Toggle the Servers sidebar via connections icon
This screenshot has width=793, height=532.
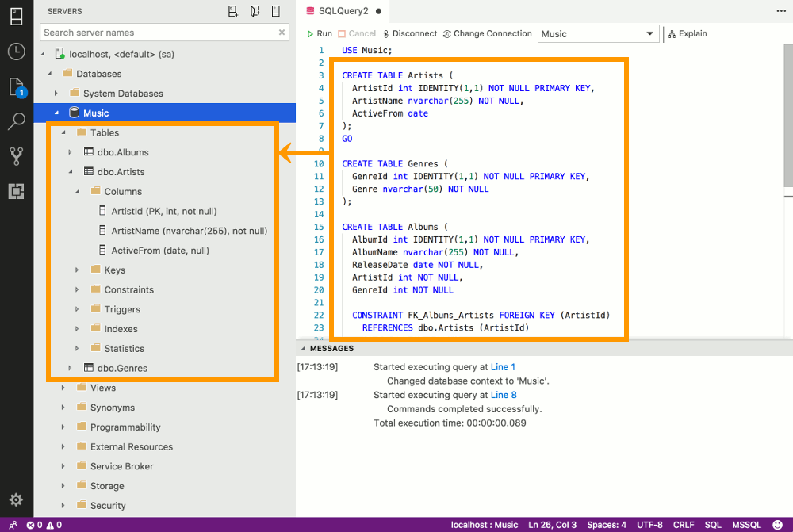tap(16, 16)
